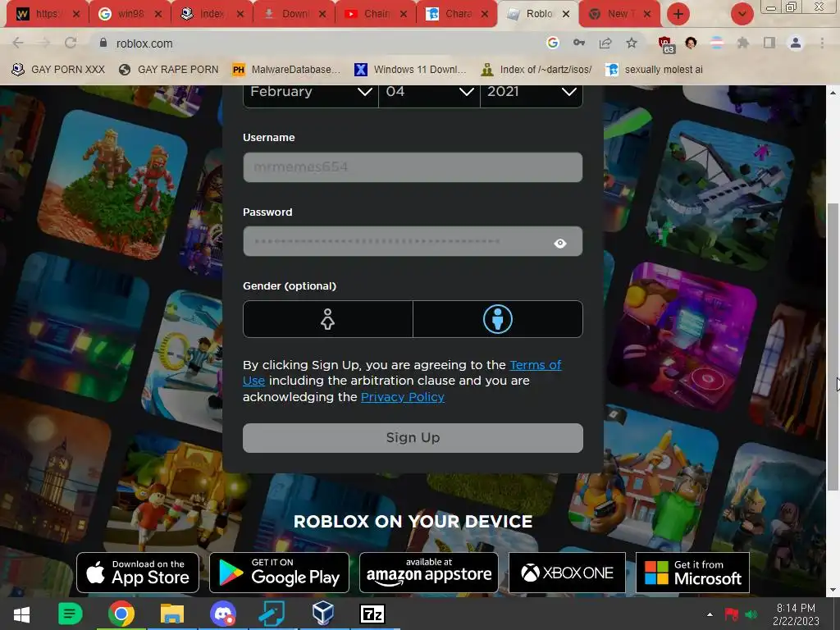Open the green chat app in taskbar
The image size is (840, 630).
71,614
